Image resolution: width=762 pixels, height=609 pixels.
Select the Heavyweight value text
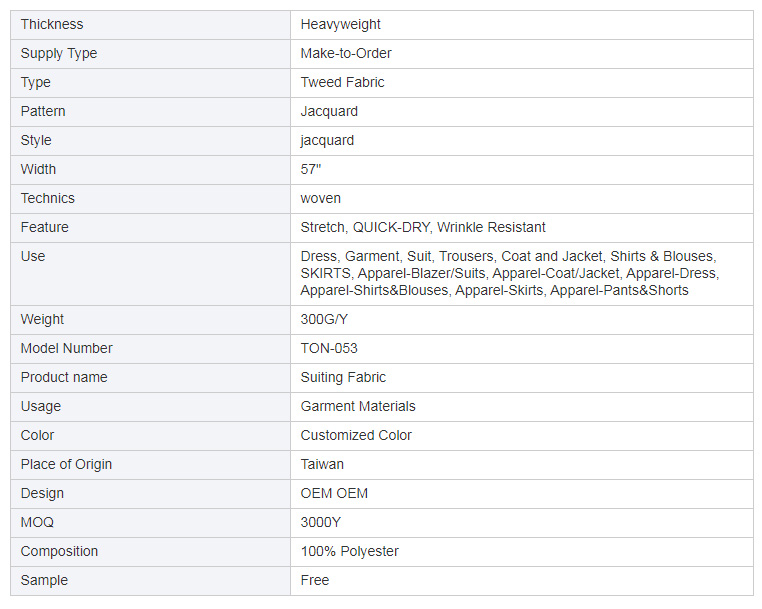pyautogui.click(x=340, y=25)
